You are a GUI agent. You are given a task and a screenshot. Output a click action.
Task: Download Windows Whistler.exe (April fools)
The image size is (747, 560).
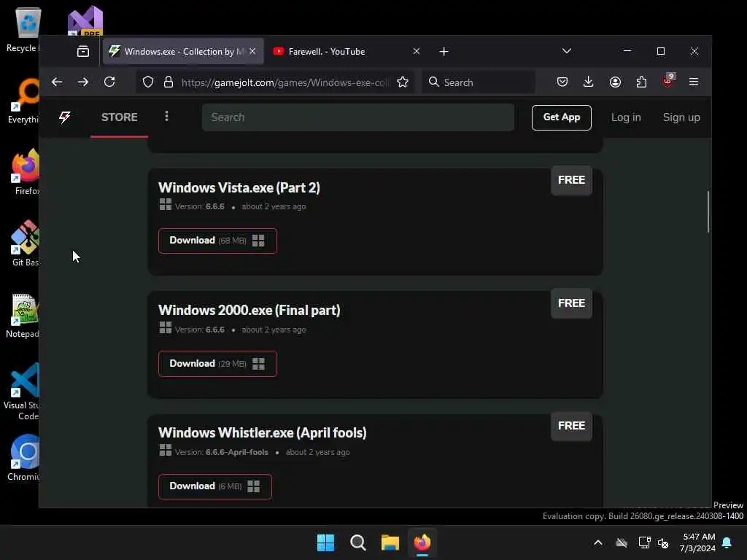coord(215,486)
